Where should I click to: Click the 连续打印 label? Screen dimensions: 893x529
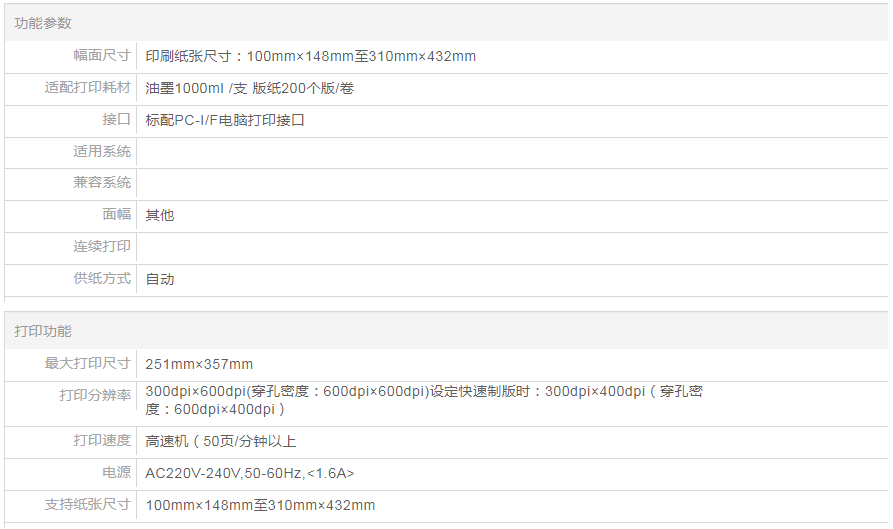(102, 247)
